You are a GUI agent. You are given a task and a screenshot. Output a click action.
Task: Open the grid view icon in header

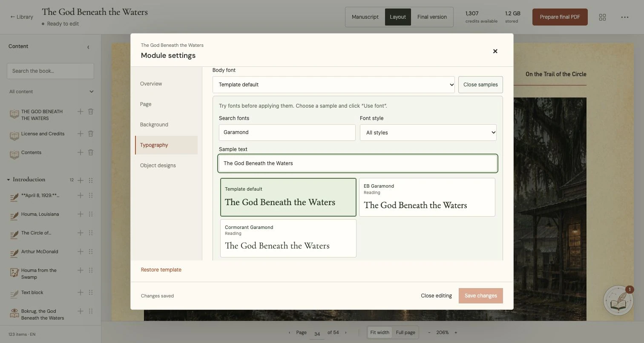coord(602,17)
